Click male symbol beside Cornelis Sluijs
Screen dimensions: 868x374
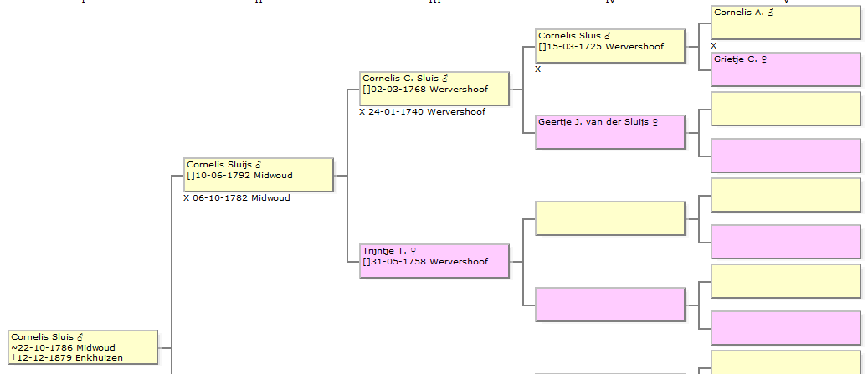pyautogui.click(x=258, y=164)
